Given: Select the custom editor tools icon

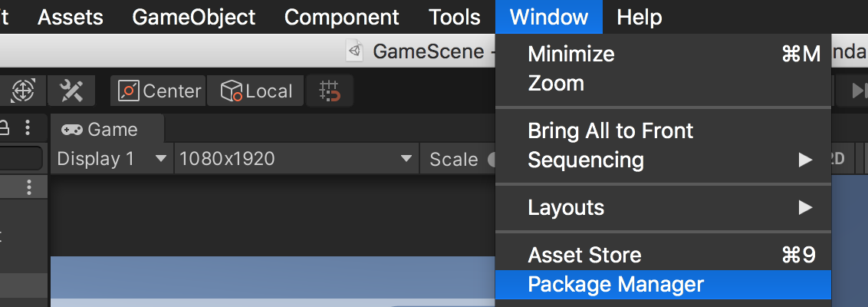Looking at the screenshot, I should coord(71,91).
